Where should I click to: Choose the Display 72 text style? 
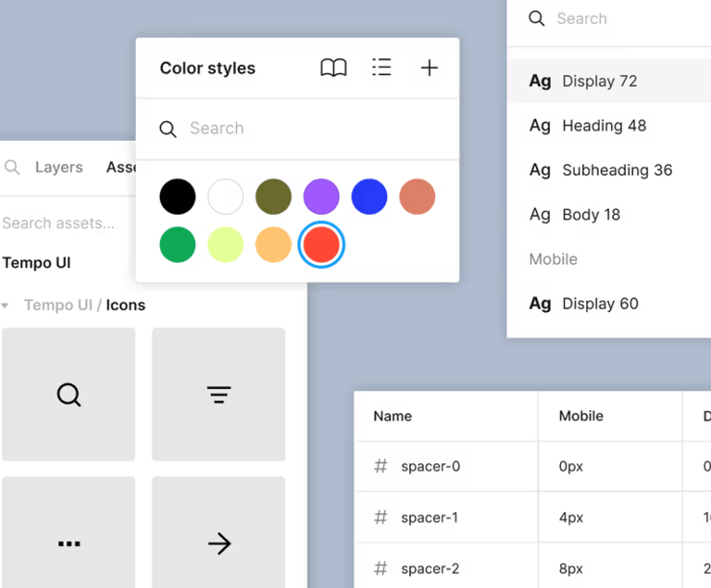609,81
